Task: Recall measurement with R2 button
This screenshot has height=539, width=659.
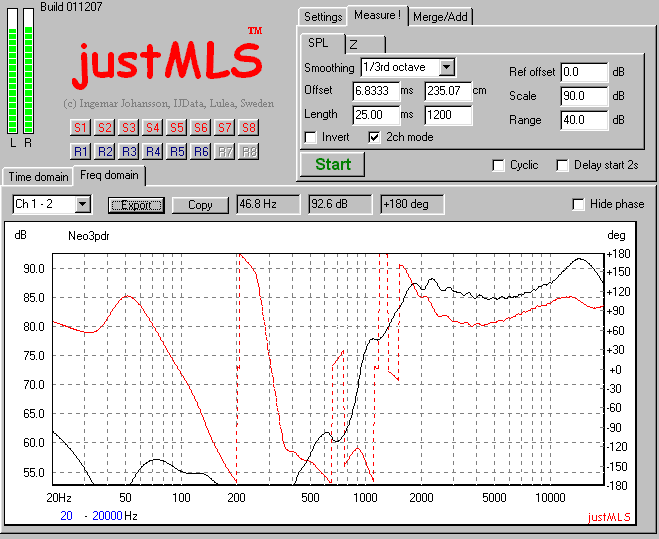Action: (104, 151)
